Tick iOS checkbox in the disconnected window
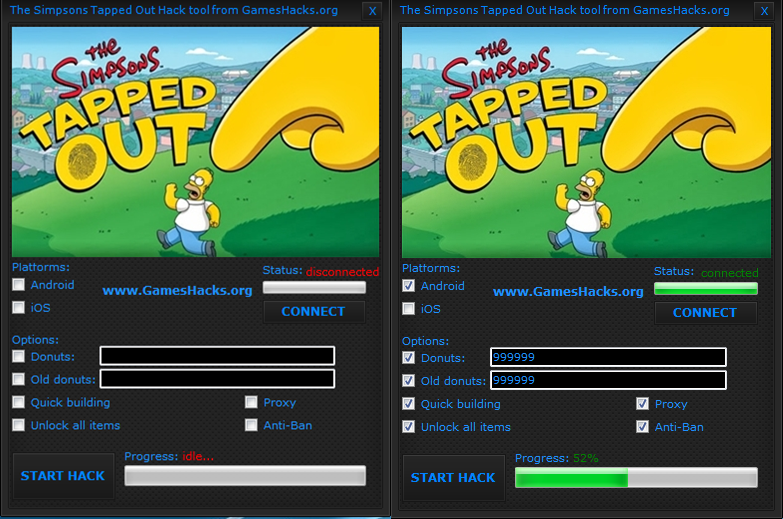Screen dimensions: 783x519 18,307
